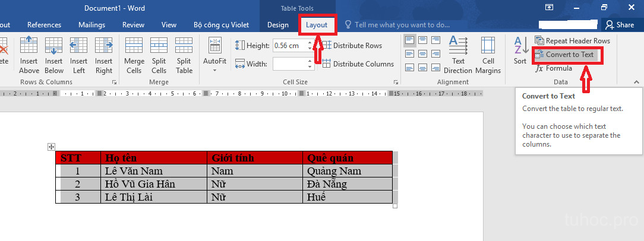The image size is (644, 241).
Task: Increase the row Height spinner value
Action: pyautogui.click(x=310, y=43)
